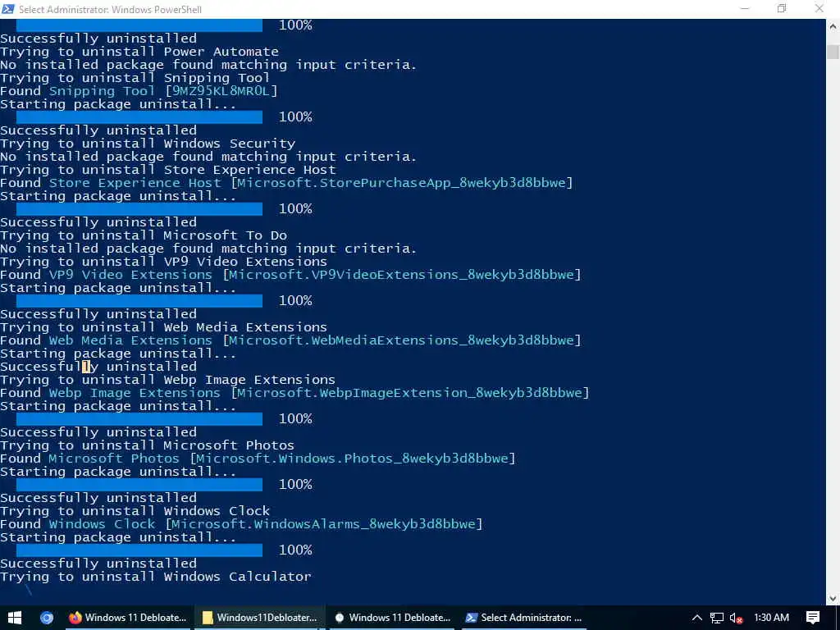This screenshot has height=630, width=840.
Task: Open network status tray icon
Action: coord(716,618)
